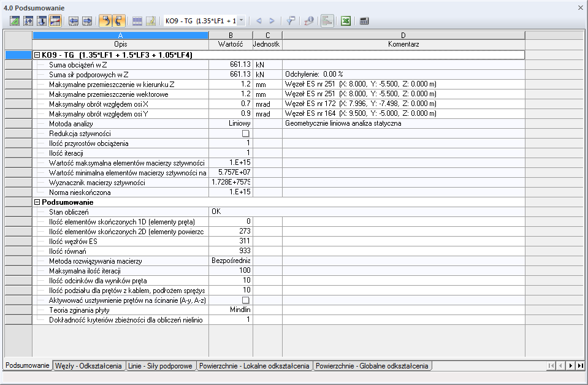This screenshot has height=385, width=588.
Task: Click the Opis column title
Action: point(120,44)
